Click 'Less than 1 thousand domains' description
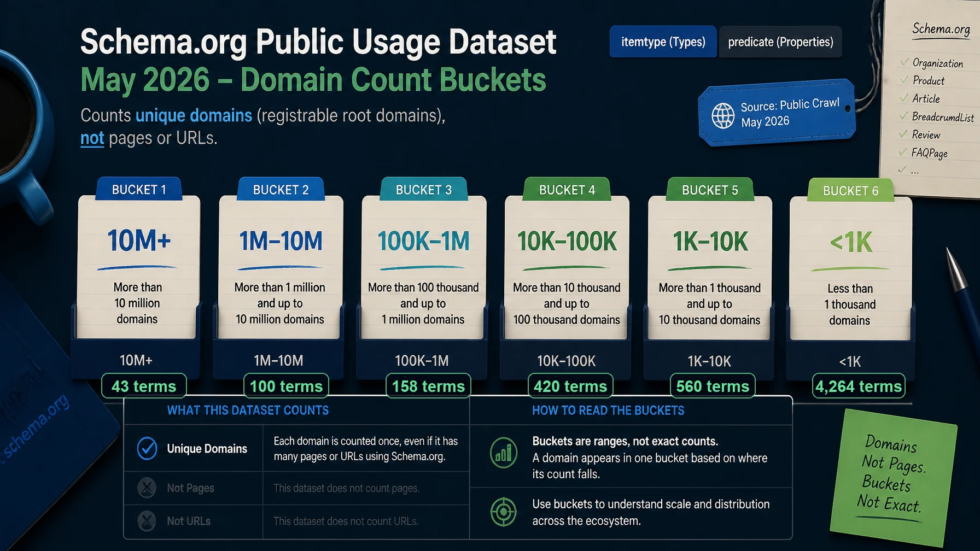This screenshot has width=980, height=551. [850, 304]
